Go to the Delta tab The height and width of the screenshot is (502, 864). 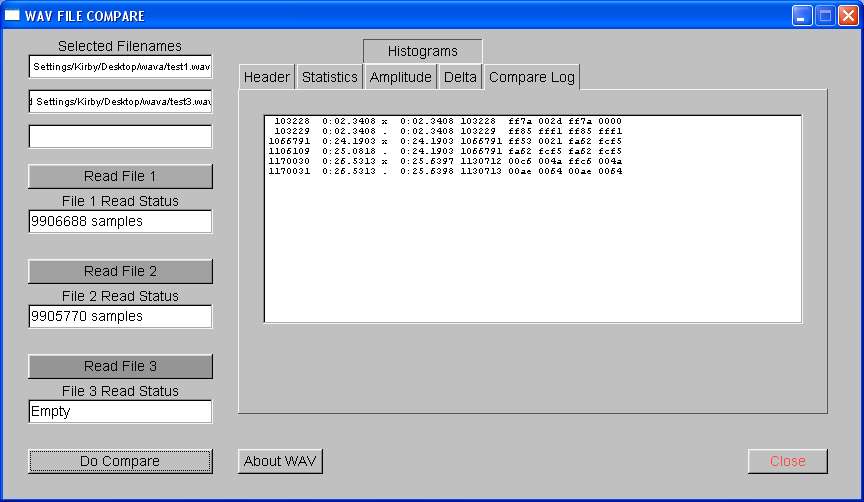pos(460,77)
